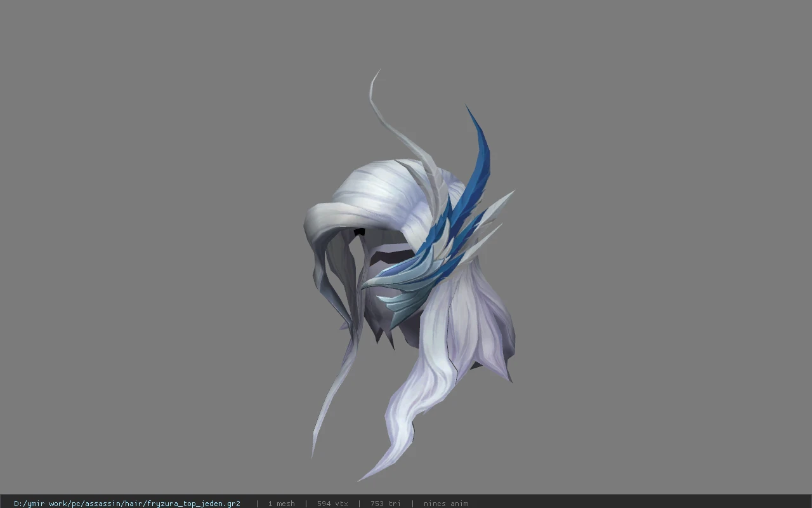The height and width of the screenshot is (508, 812).
Task: Click the 'nincs anim' status entry
Action: pyautogui.click(x=446, y=504)
